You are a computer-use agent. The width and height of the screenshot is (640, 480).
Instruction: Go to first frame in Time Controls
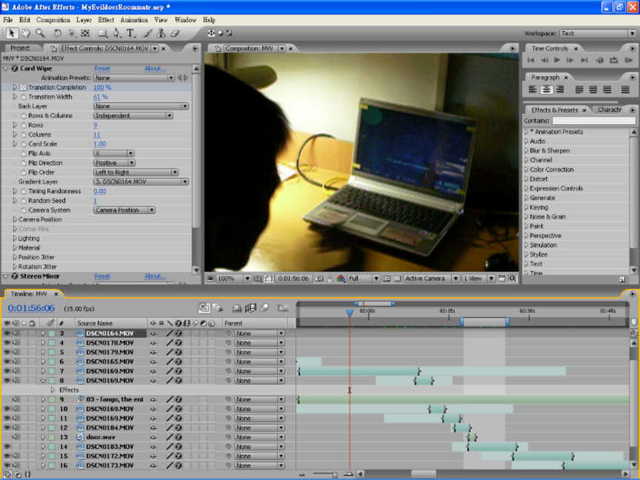(x=531, y=60)
